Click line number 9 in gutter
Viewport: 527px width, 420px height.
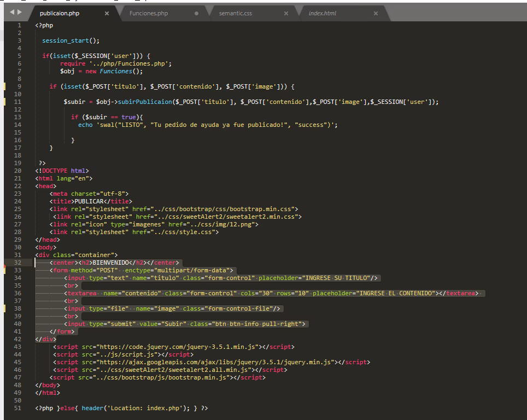(19, 86)
